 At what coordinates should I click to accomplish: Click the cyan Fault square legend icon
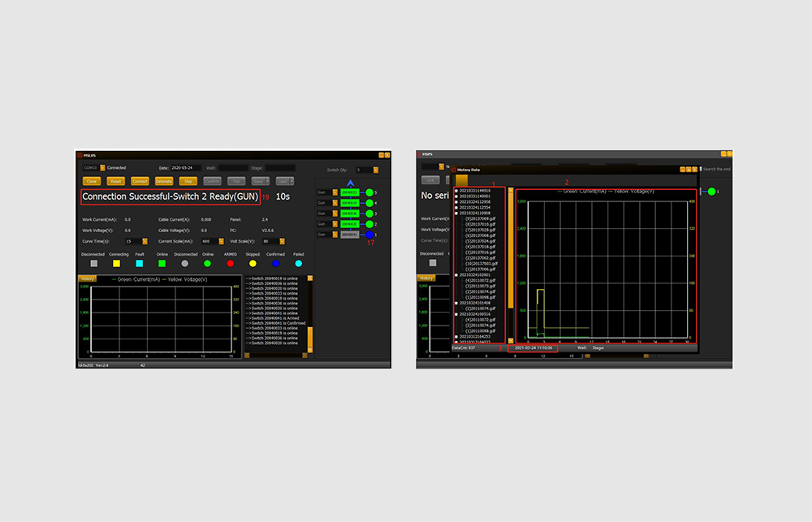(140, 264)
